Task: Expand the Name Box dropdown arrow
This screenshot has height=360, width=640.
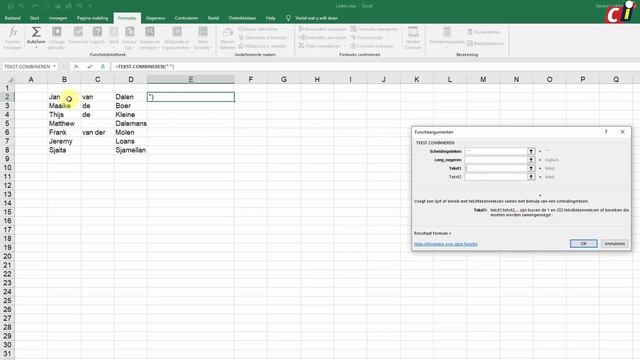Action: click(x=54, y=67)
